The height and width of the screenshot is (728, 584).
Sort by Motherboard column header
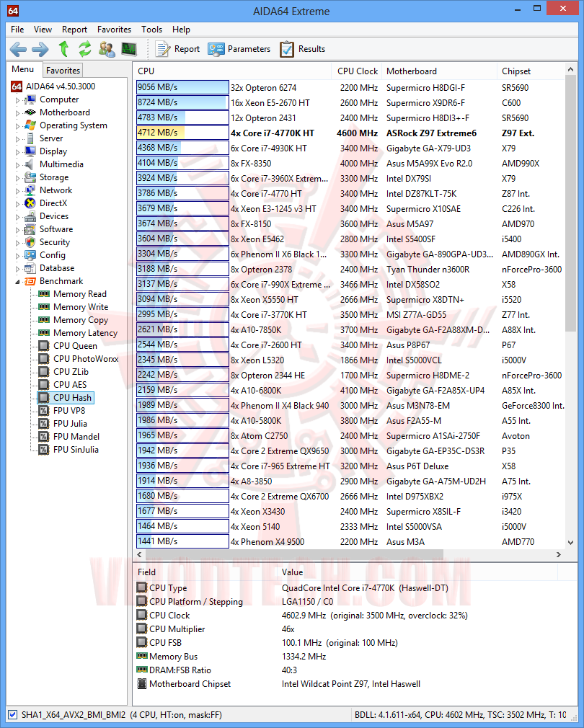(439, 71)
